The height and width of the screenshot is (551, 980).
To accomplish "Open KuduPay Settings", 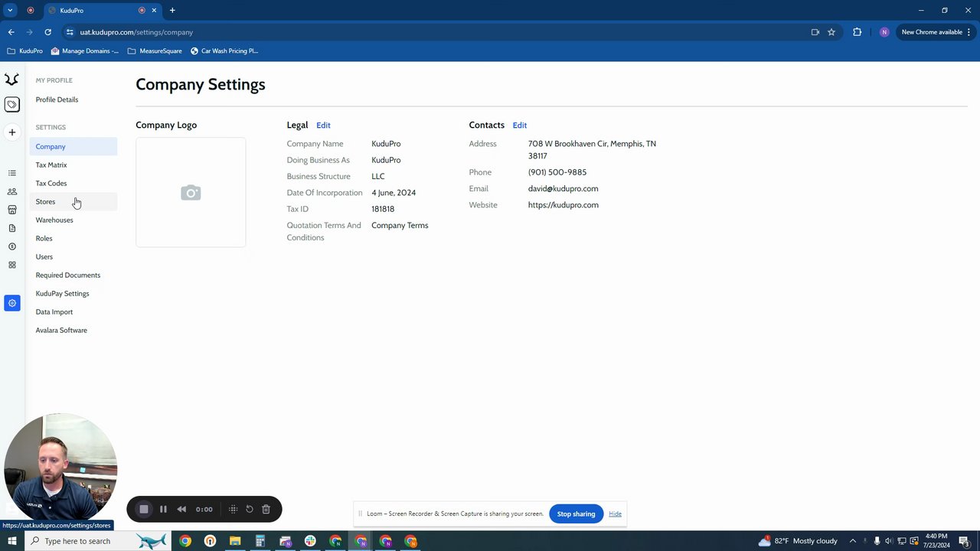I will click(x=62, y=293).
